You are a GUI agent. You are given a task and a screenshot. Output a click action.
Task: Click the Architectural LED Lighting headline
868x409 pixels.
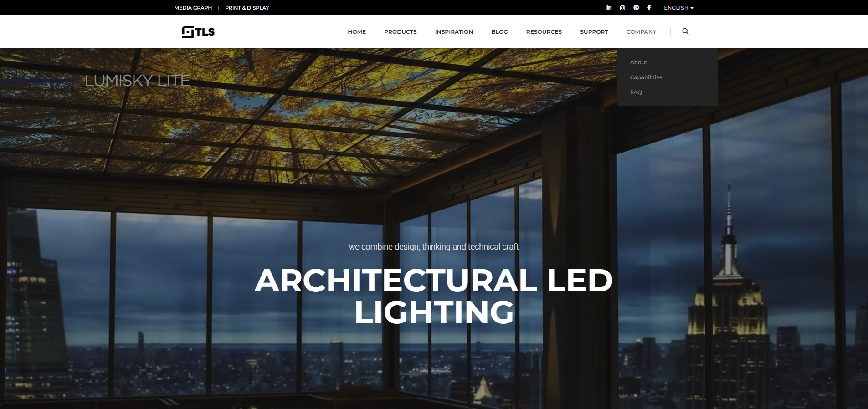point(434,296)
